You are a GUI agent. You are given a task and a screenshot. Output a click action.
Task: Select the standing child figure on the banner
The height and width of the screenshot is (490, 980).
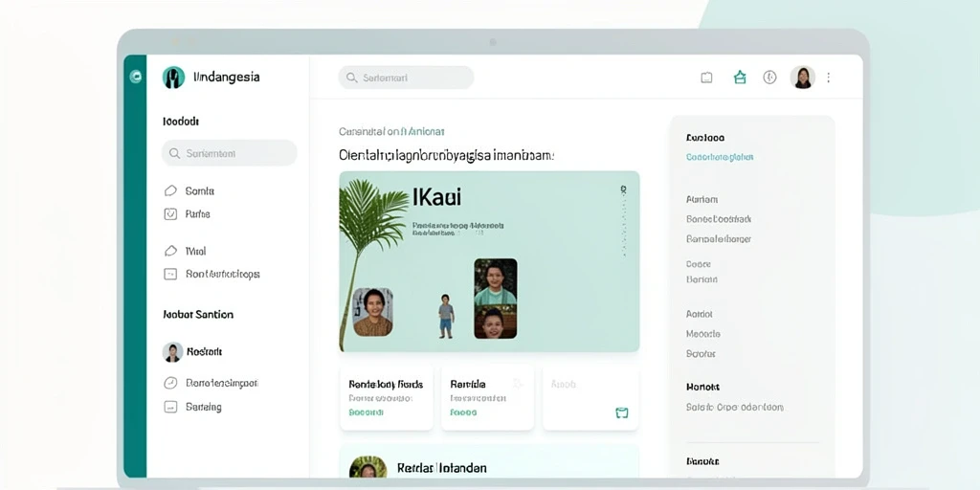pos(446,316)
